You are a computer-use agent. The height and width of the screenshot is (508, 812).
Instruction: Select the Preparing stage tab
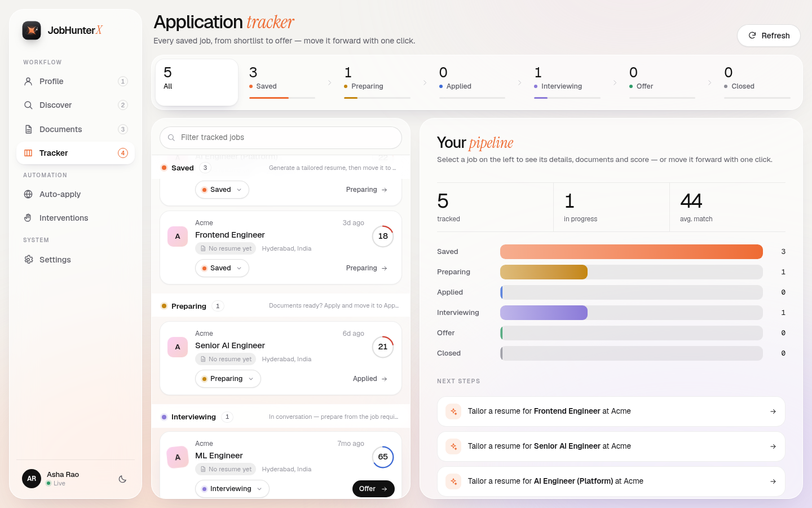pyautogui.click(x=377, y=82)
